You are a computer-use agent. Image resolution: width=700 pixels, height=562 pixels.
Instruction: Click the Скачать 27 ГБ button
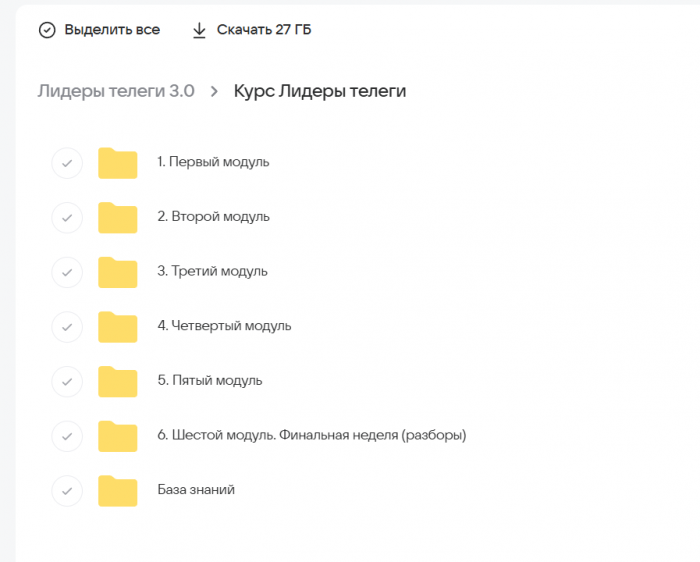[263, 30]
